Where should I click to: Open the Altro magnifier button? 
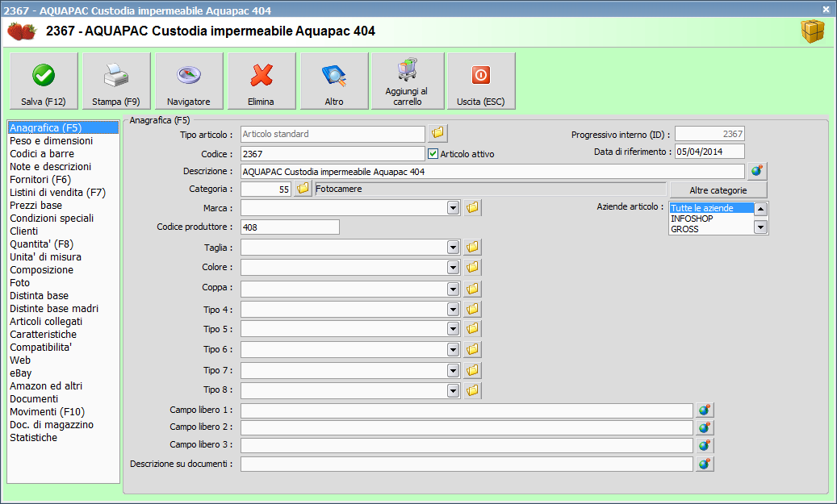click(x=334, y=81)
